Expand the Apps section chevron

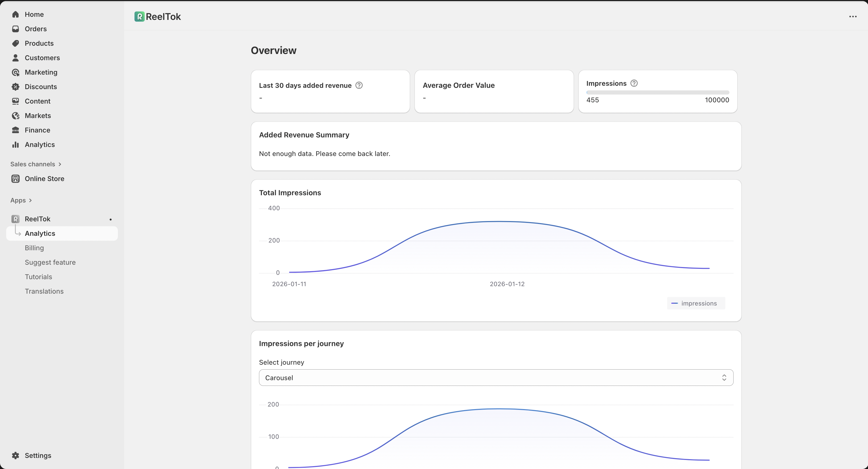30,201
